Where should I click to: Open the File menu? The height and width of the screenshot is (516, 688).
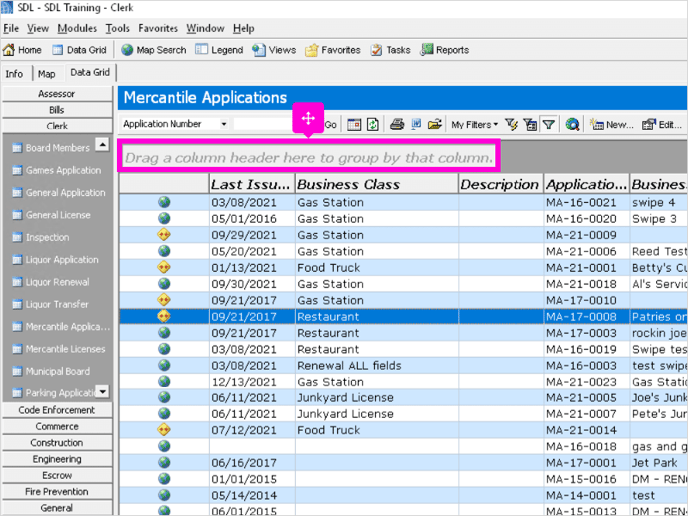click(11, 29)
